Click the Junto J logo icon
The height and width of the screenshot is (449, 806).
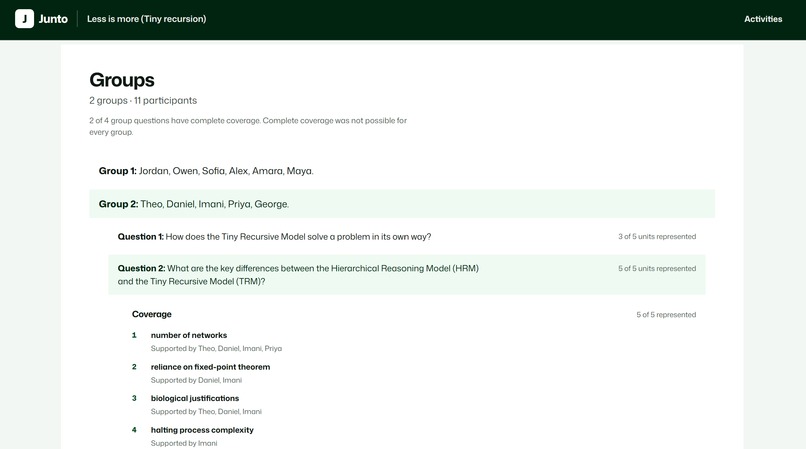pyautogui.click(x=24, y=19)
